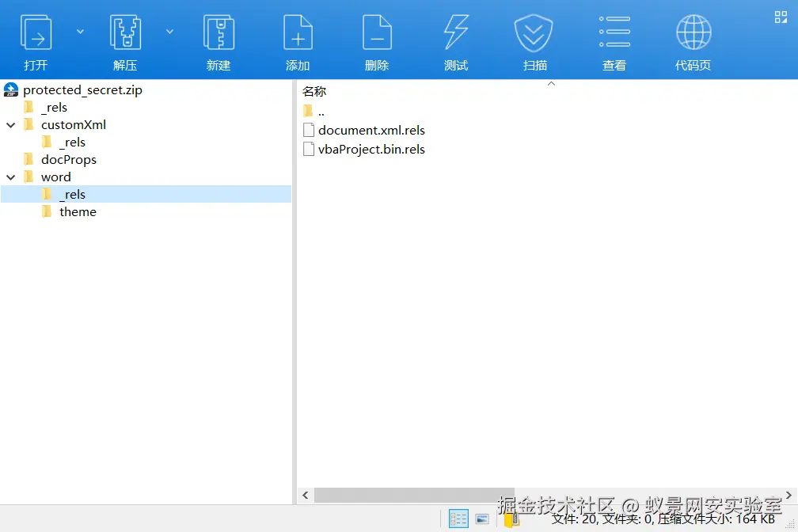Click the status text showing 文件: 20

tap(574, 519)
